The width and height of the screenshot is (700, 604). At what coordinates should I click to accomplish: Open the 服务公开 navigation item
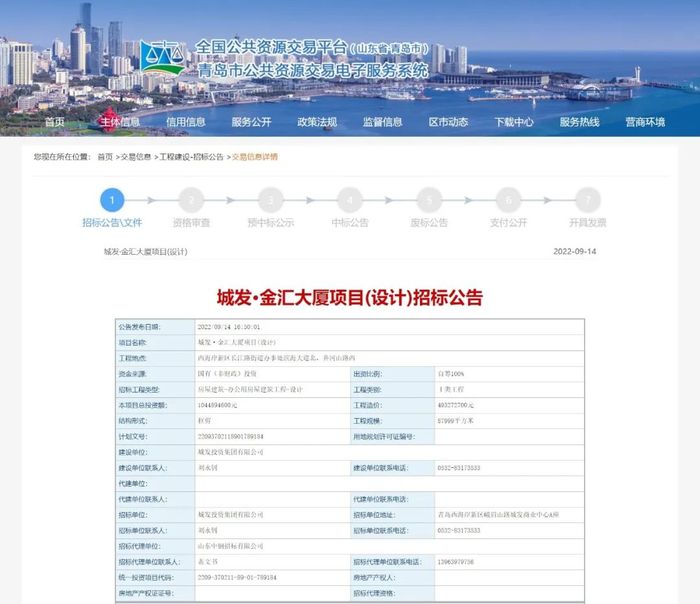coord(251,122)
